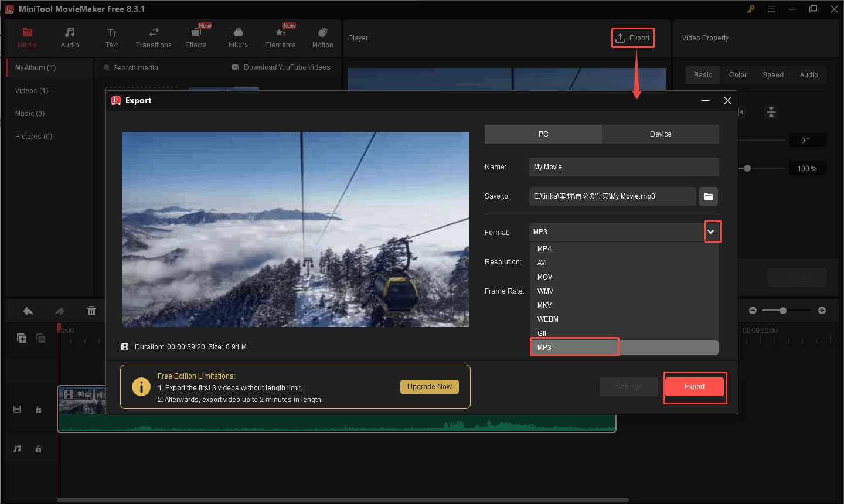Mute the video clip's audio via speaker icon

100,394
